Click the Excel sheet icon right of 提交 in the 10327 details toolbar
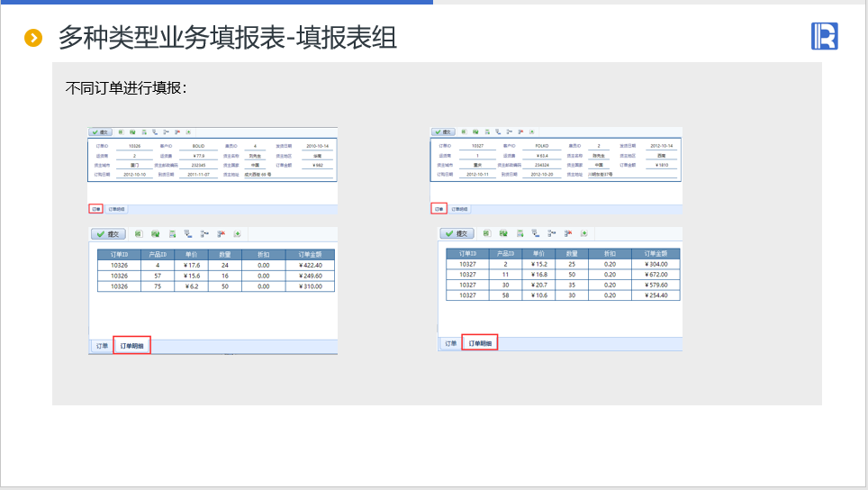868x490 pixels. 486,233
